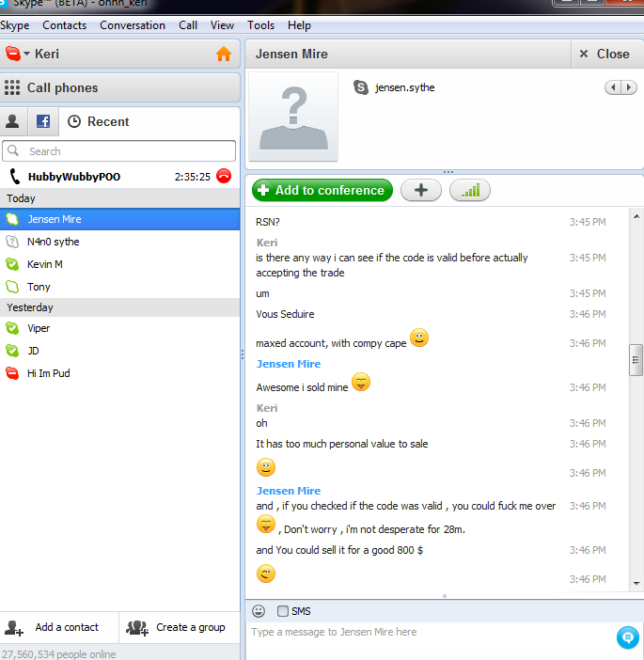Click the previous arrow in profile header
The width and height of the screenshot is (644, 660).
[x=613, y=87]
